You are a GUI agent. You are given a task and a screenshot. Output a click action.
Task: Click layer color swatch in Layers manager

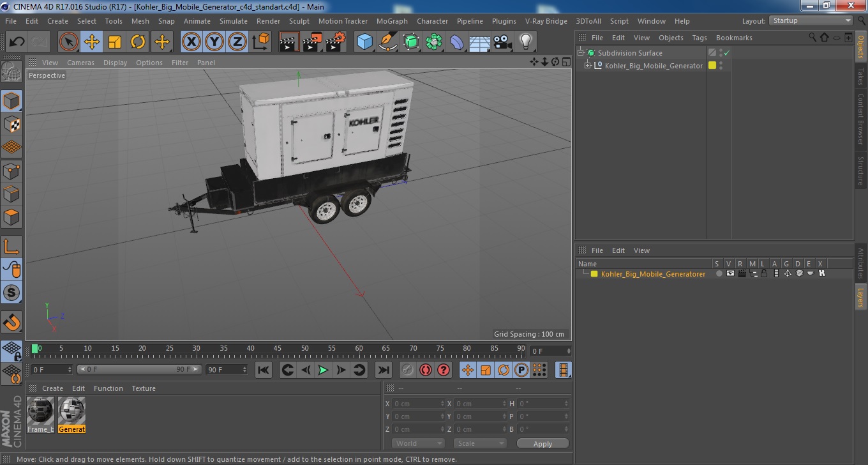pyautogui.click(x=594, y=274)
